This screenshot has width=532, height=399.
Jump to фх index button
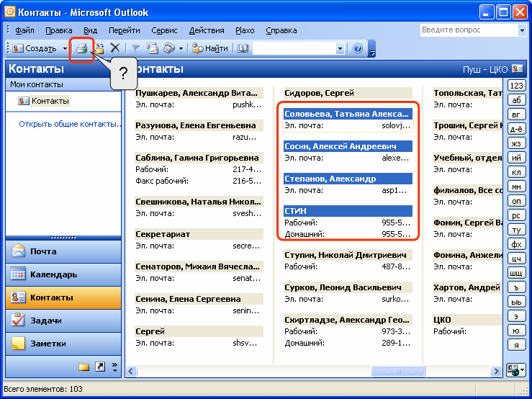pyautogui.click(x=516, y=244)
